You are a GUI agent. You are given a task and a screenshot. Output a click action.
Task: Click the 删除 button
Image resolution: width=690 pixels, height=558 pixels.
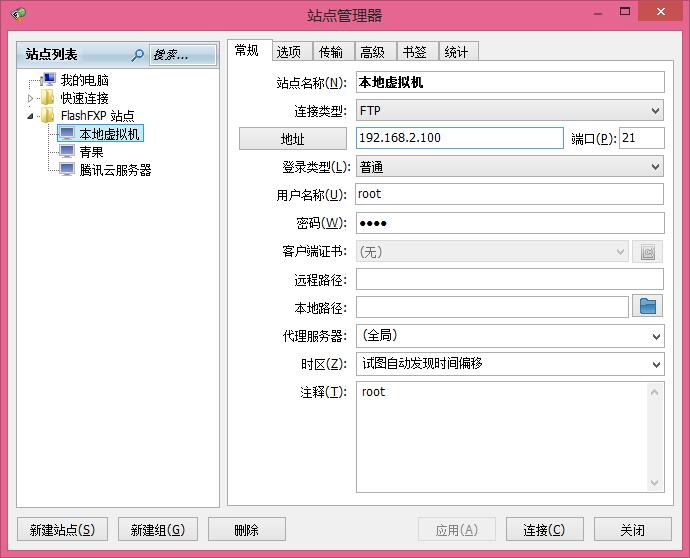246,529
